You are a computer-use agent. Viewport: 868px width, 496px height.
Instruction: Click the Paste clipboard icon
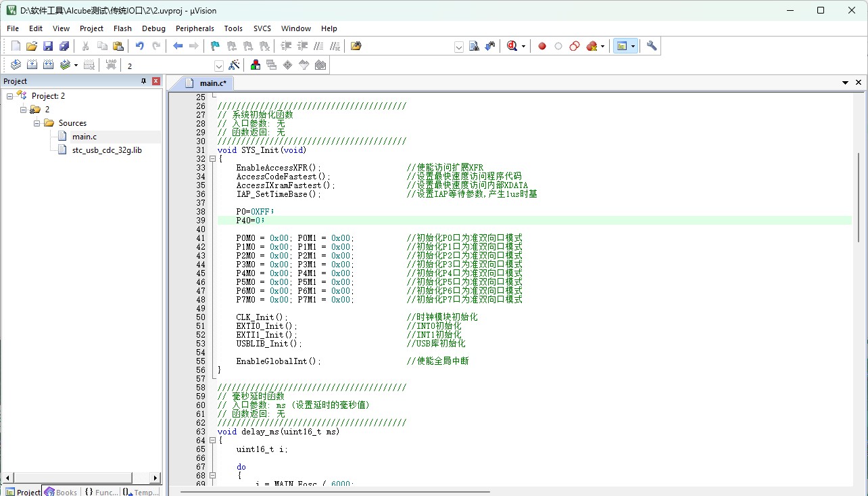pyautogui.click(x=118, y=46)
